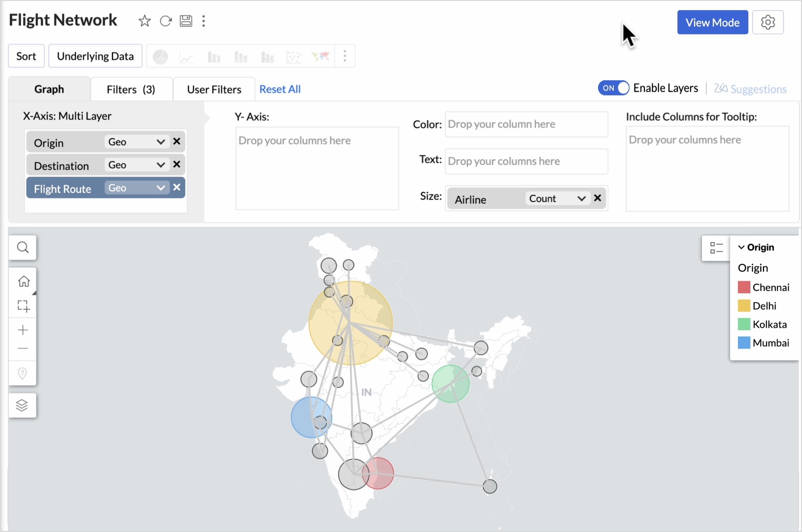Switch to View Mode

(x=712, y=22)
